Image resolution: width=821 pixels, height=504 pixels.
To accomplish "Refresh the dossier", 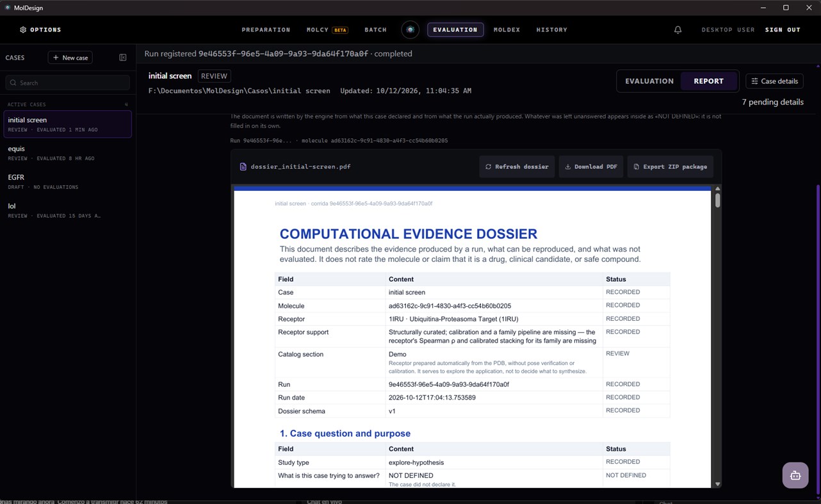I will tap(517, 167).
